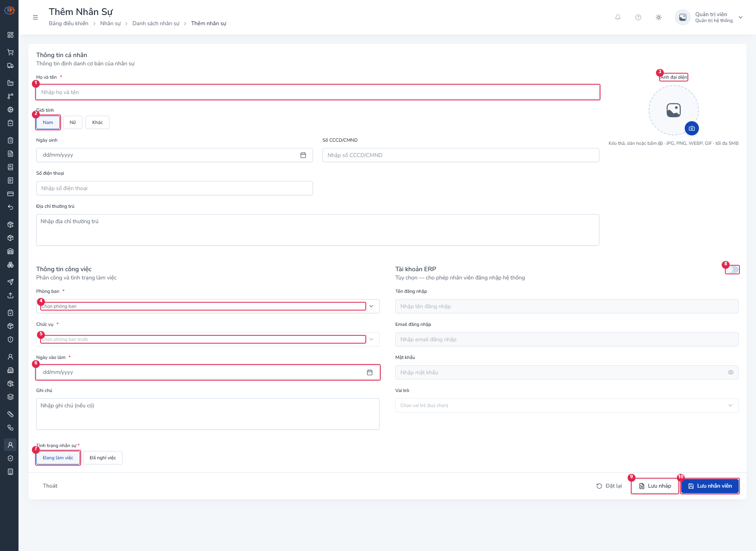Click the camera icon on the avatar
Image resolution: width=756 pixels, height=551 pixels.
692,128
